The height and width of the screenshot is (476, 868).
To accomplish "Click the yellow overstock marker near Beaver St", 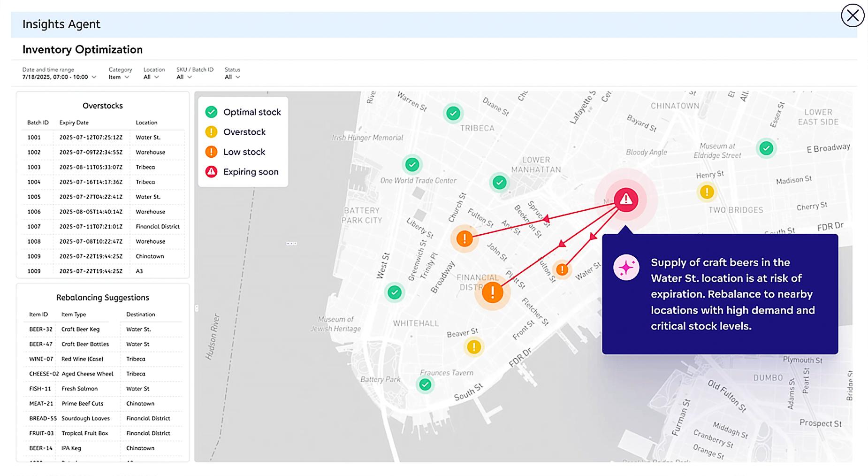I will [x=473, y=346].
